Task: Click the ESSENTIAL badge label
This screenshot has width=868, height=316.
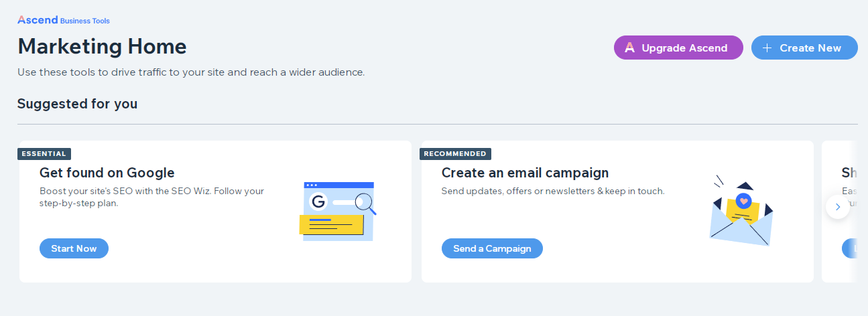Action: (44, 154)
